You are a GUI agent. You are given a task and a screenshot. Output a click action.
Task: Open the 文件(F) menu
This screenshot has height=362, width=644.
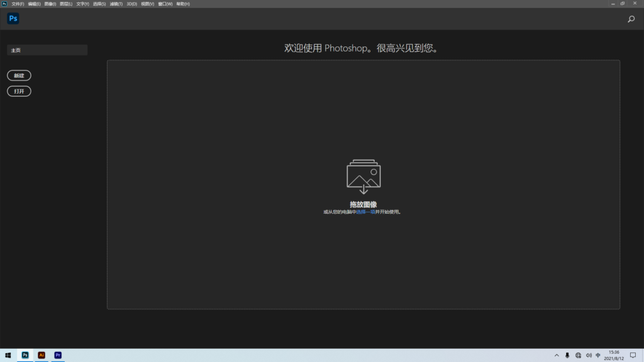(18, 4)
